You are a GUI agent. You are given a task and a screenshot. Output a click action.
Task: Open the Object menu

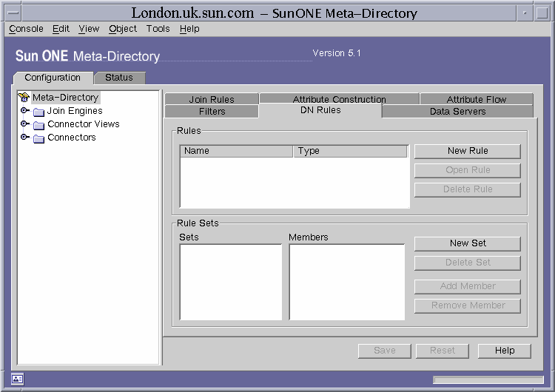(122, 29)
